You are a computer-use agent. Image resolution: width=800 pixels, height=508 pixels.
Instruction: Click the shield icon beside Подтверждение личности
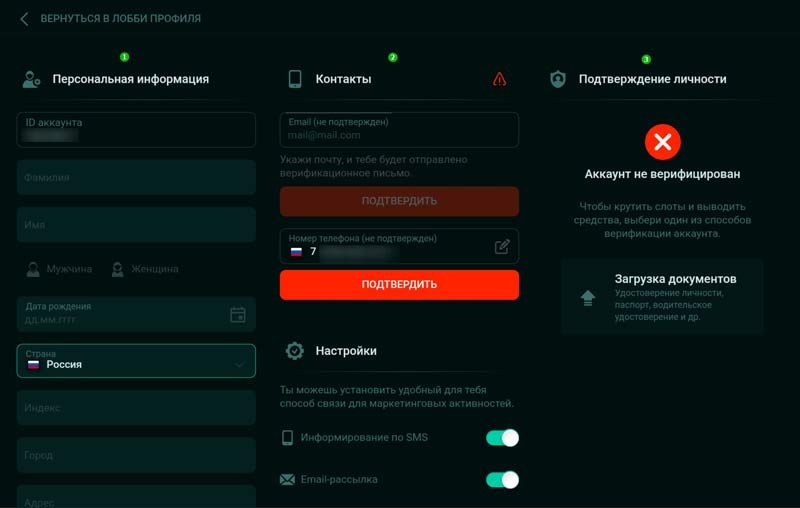coord(558,79)
